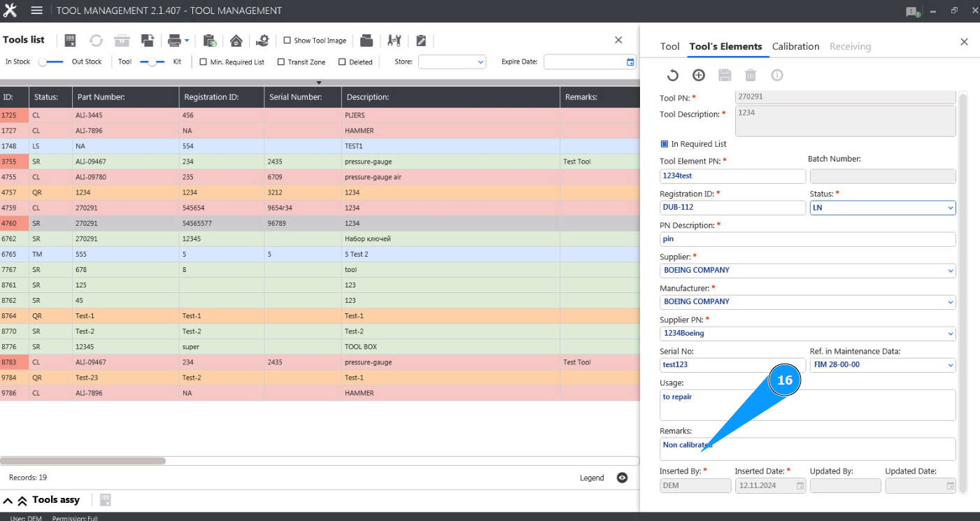The width and height of the screenshot is (980, 521).
Task: Switch to the Calibration tab
Action: 795,46
